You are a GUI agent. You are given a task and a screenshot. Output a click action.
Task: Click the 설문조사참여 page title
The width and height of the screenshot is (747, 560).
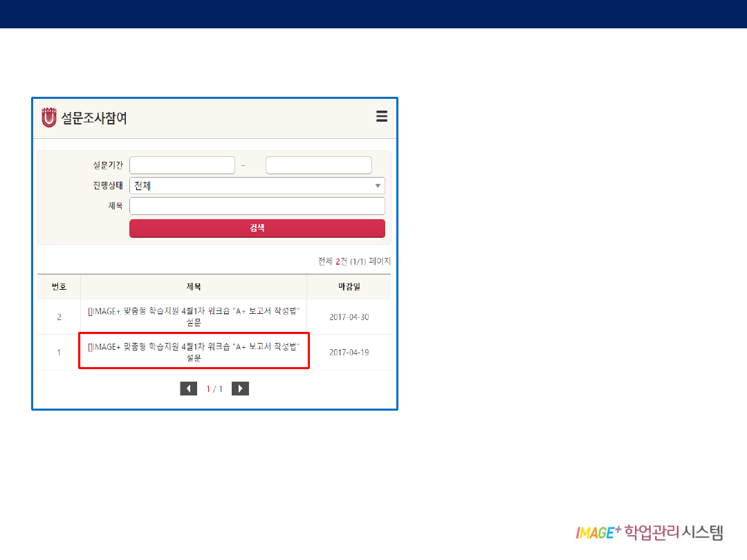coord(94,118)
